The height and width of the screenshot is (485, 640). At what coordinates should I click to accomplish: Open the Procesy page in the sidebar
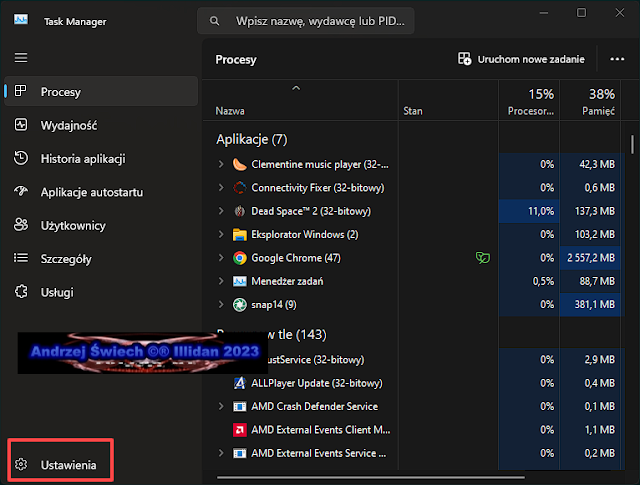point(101,91)
